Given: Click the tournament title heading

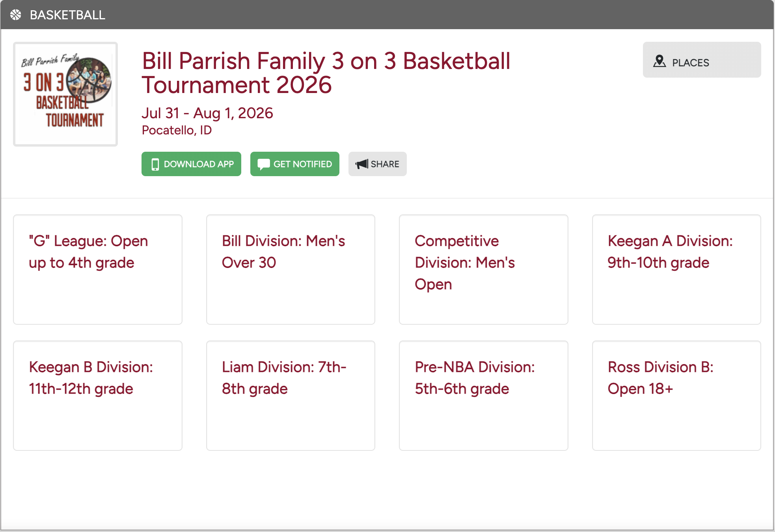Looking at the screenshot, I should point(326,73).
